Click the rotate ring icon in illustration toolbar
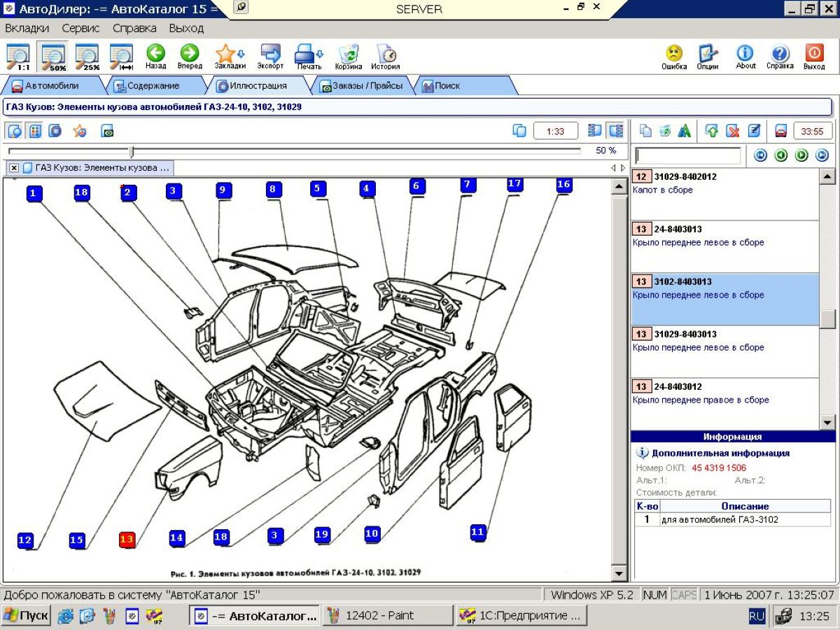 (55, 131)
